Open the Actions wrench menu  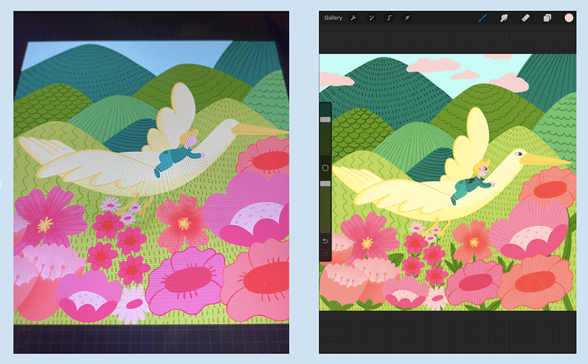(x=353, y=18)
